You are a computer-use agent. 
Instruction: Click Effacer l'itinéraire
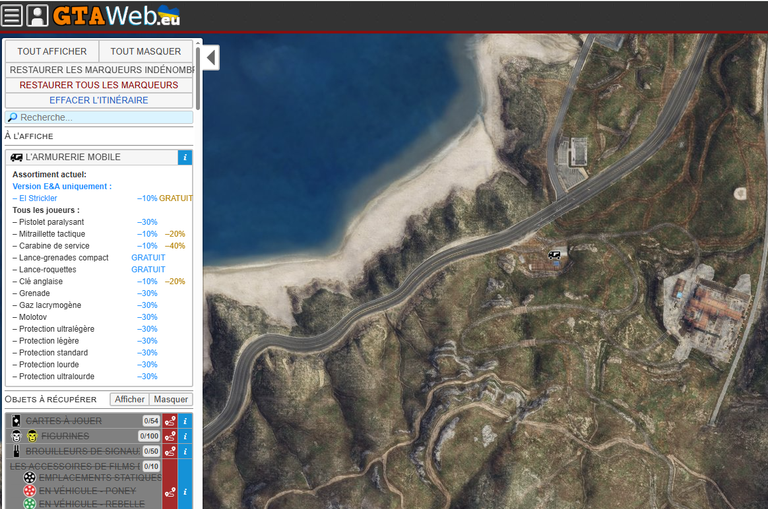pos(99,100)
